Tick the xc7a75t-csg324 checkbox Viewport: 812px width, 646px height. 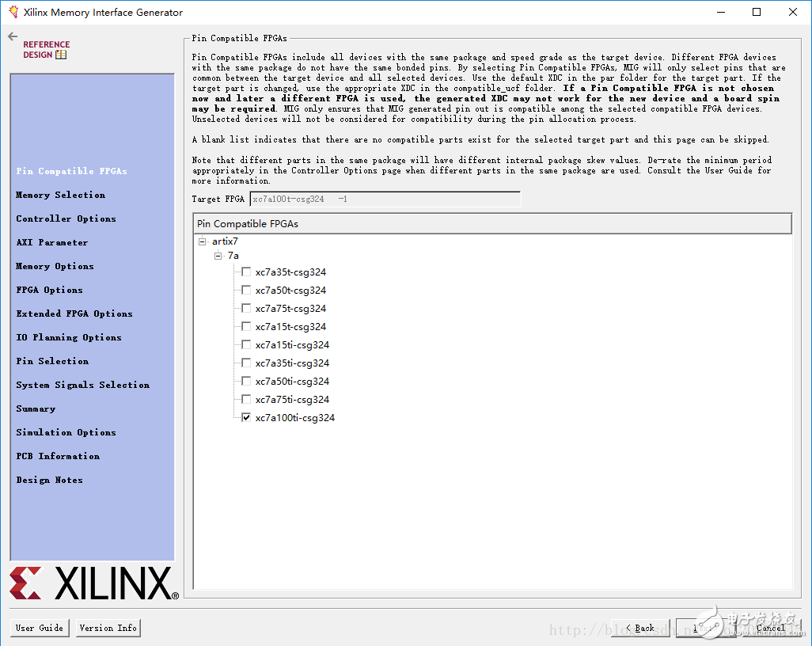[246, 309]
